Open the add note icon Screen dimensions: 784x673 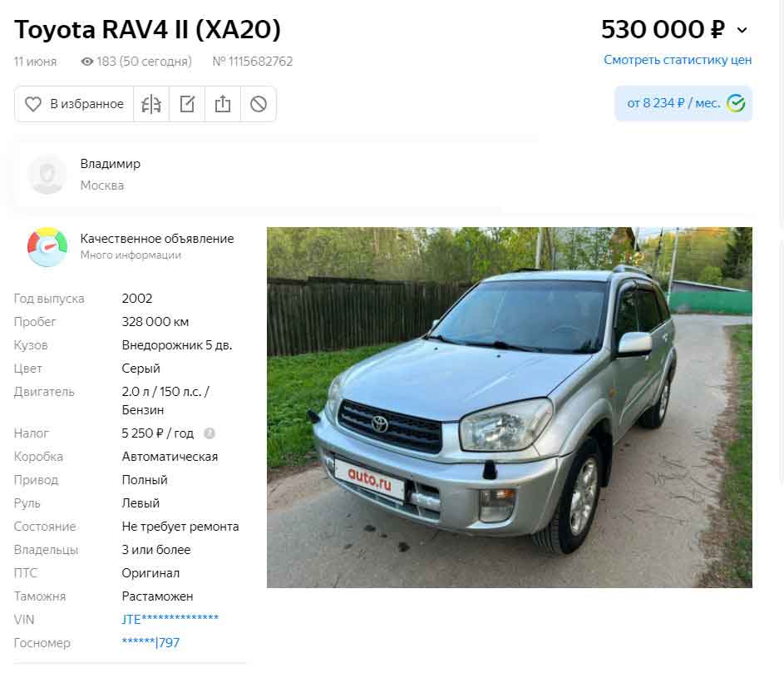pos(187,104)
